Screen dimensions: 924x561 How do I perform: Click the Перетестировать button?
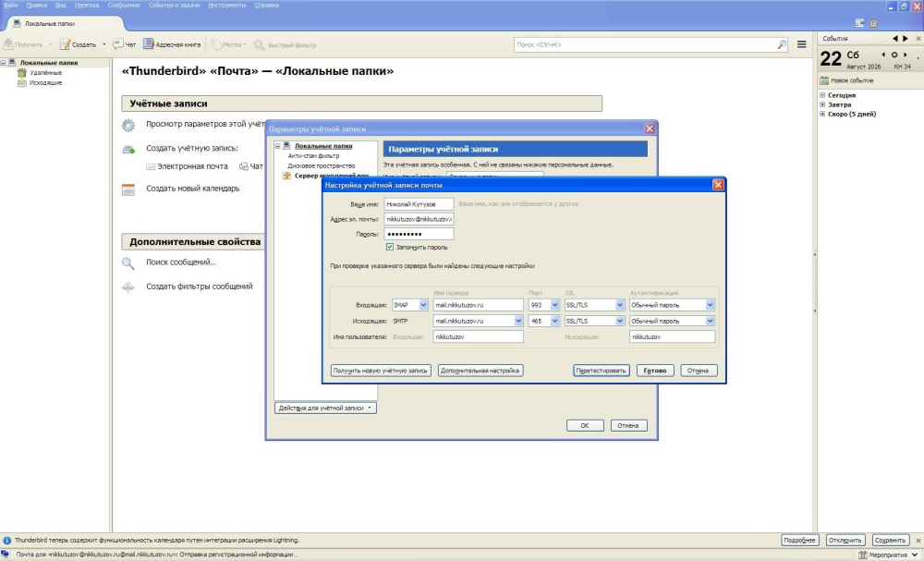602,371
